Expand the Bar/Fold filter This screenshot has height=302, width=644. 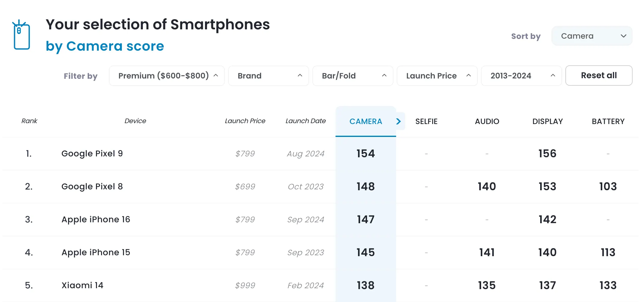[353, 76]
